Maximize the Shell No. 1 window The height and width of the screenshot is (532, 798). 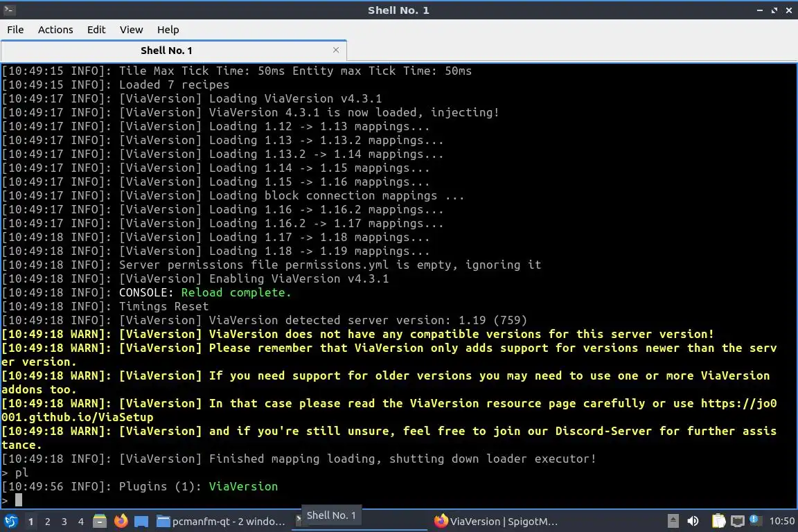(774, 10)
